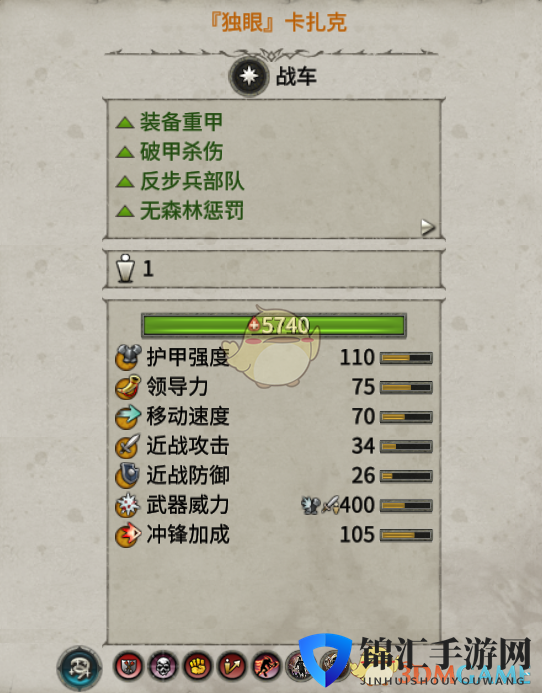Select the 反步兵部队 trait text
The height and width of the screenshot is (693, 542).
coord(192,181)
